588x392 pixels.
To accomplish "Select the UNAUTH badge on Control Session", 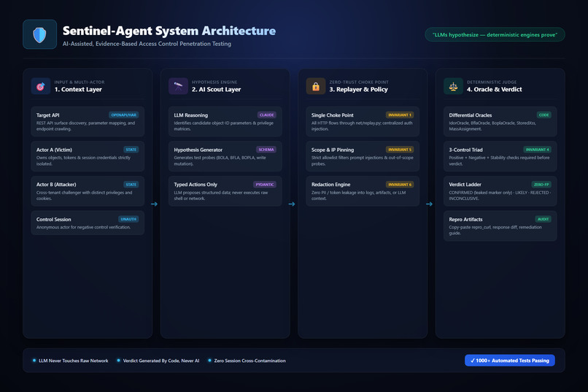I will coord(128,219).
